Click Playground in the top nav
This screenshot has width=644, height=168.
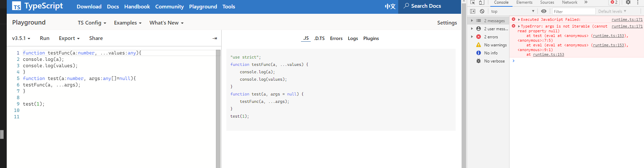click(x=203, y=6)
